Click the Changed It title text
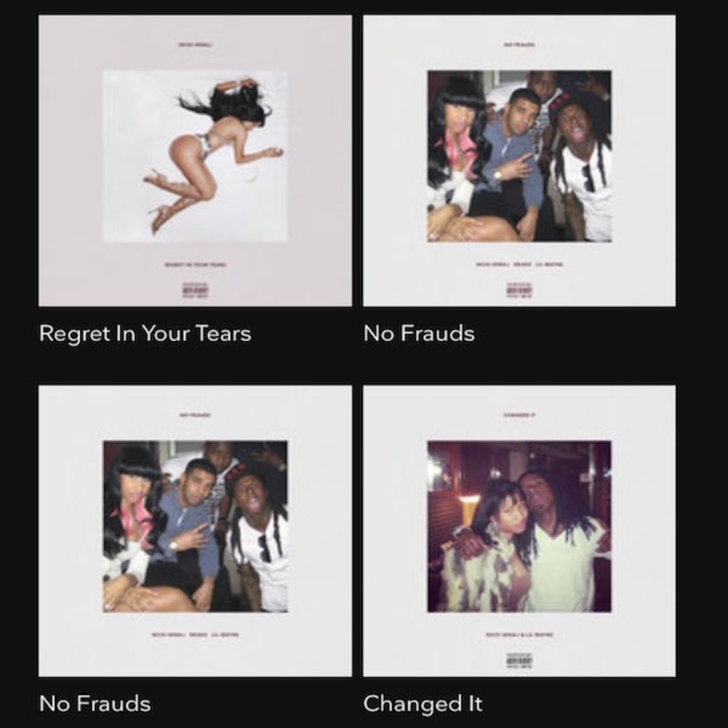 [423, 704]
